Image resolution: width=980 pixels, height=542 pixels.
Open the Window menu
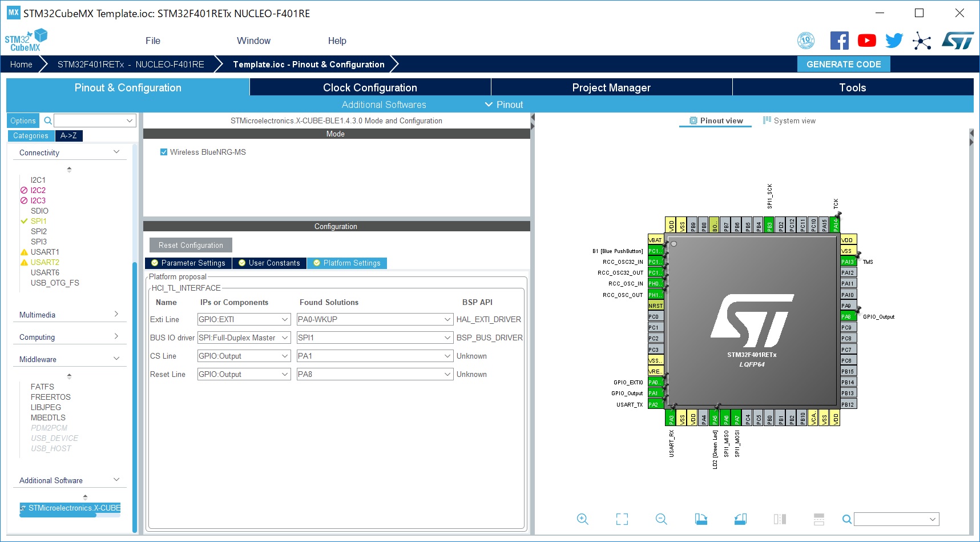point(253,41)
